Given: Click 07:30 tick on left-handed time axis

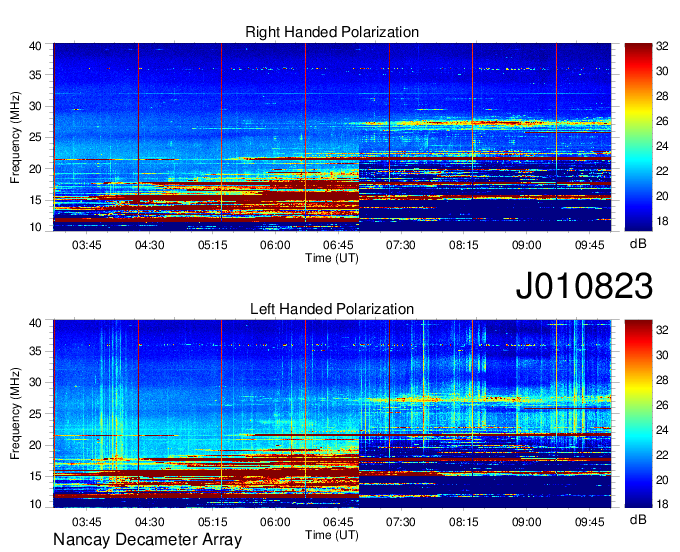Looking at the screenshot, I should click(x=401, y=522).
